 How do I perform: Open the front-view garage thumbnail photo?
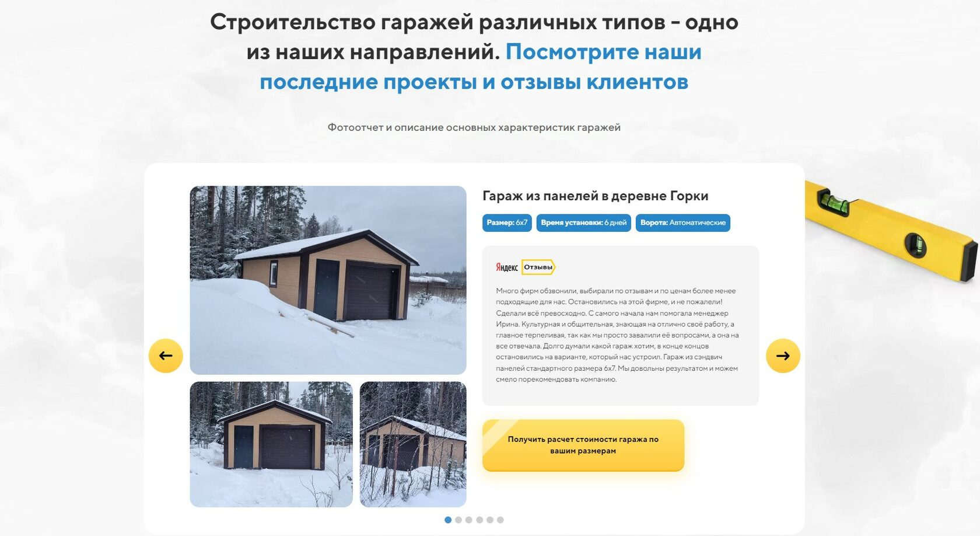pos(271,444)
